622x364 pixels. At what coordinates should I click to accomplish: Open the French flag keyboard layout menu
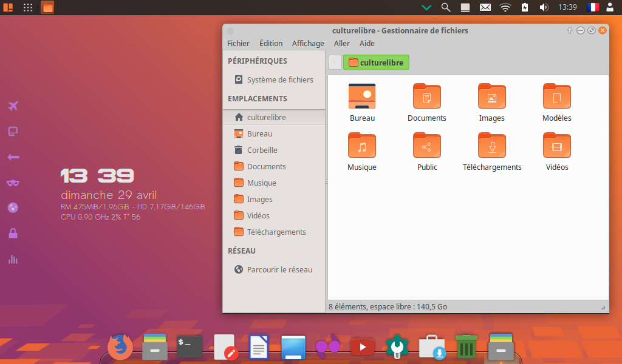pyautogui.click(x=593, y=7)
